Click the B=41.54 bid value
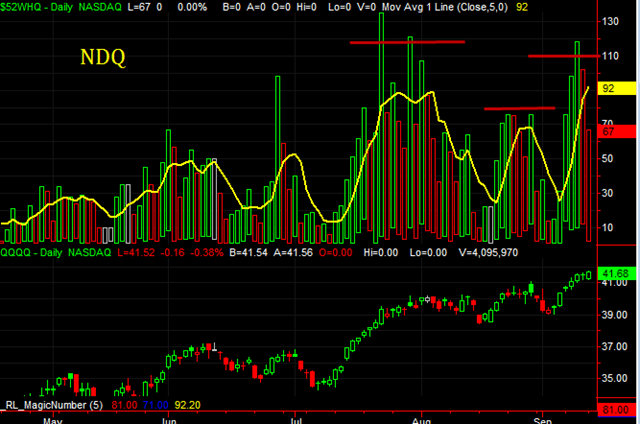 (248, 253)
